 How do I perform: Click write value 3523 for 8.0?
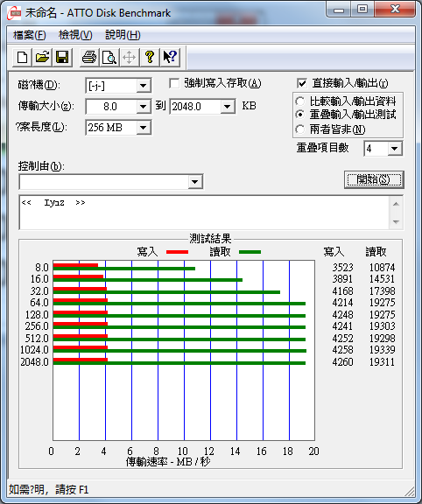[342, 268]
